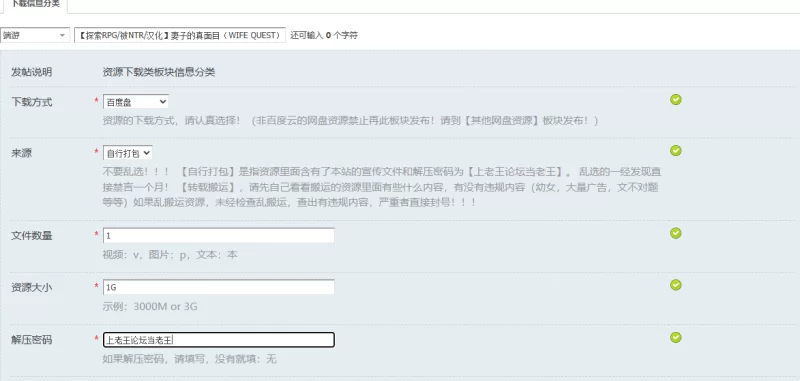Click the 文件数量 input field
The image size is (800, 381).
[218, 236]
